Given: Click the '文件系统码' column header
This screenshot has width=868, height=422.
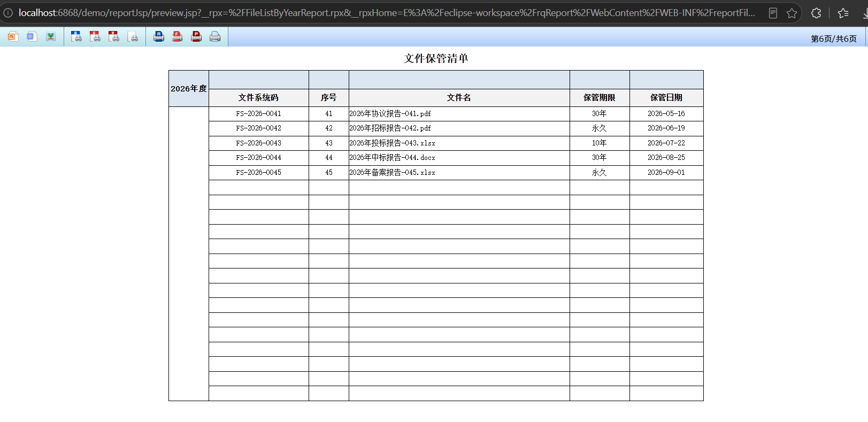Looking at the screenshot, I should tap(259, 98).
